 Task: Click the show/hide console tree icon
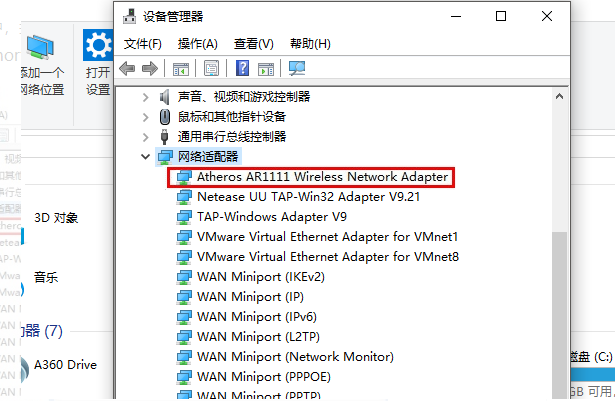click(x=181, y=69)
